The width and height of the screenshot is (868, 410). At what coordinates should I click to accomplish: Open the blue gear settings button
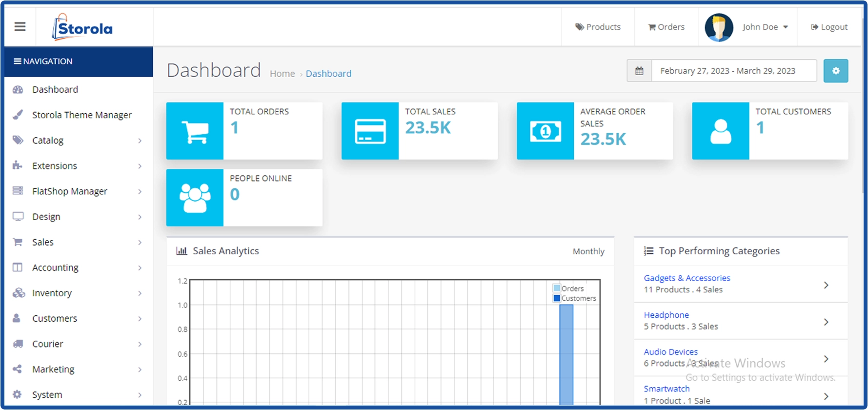835,71
